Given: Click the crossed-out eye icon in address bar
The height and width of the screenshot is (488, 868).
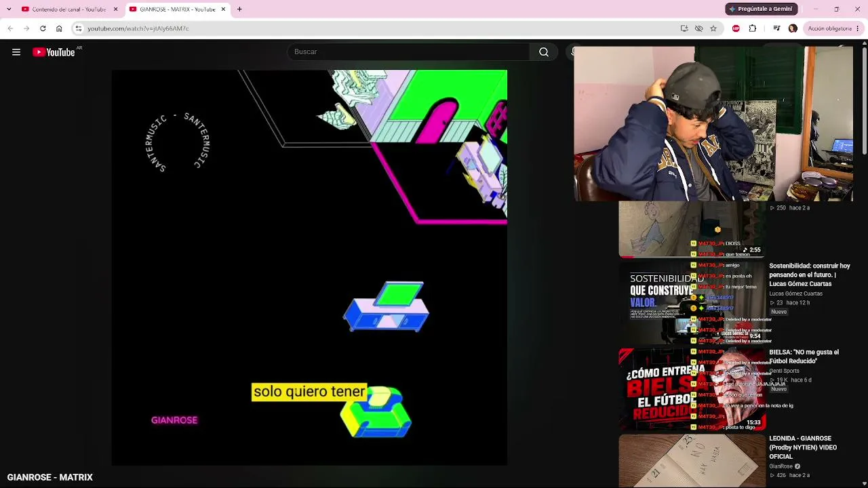Looking at the screenshot, I should click(x=698, y=28).
